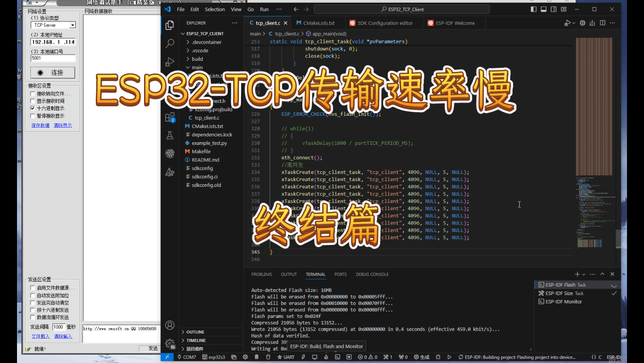
Task: Click the 清除输入 link
Action: tap(63, 336)
